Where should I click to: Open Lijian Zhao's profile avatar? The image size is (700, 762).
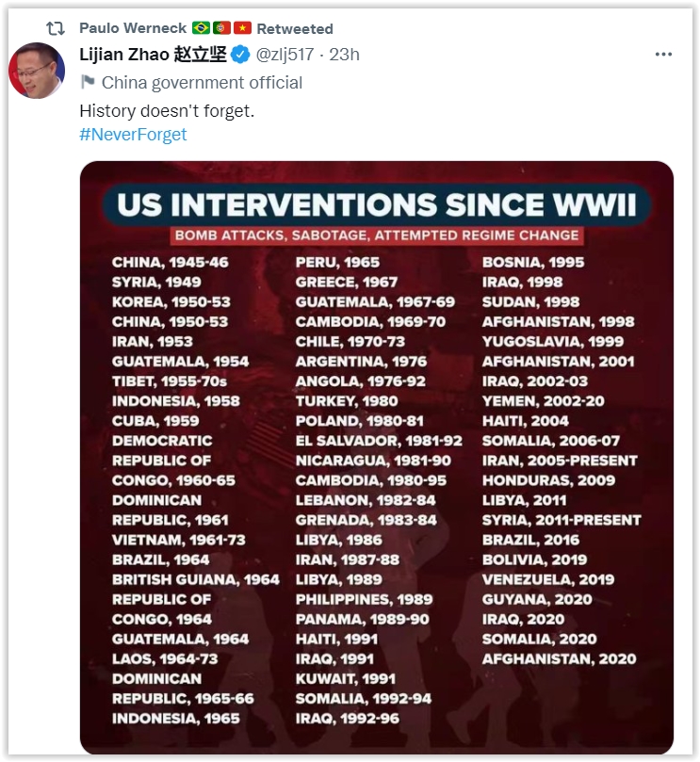(37, 71)
